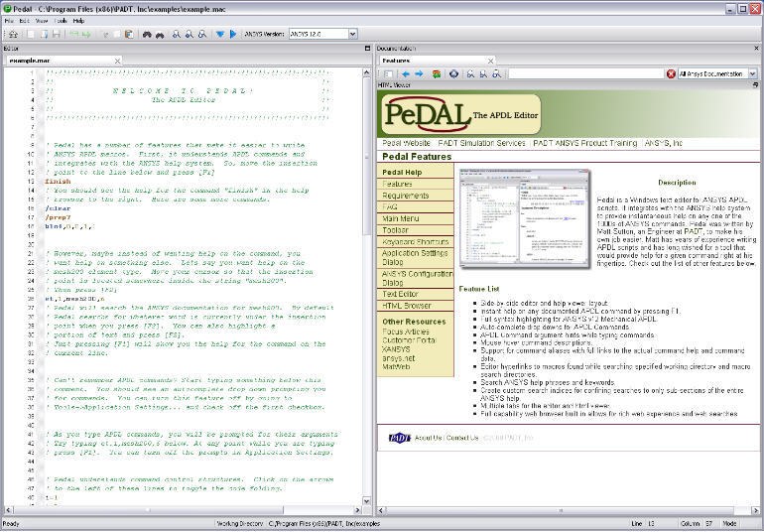Open the Tools menu
The image size is (764, 532).
point(61,21)
